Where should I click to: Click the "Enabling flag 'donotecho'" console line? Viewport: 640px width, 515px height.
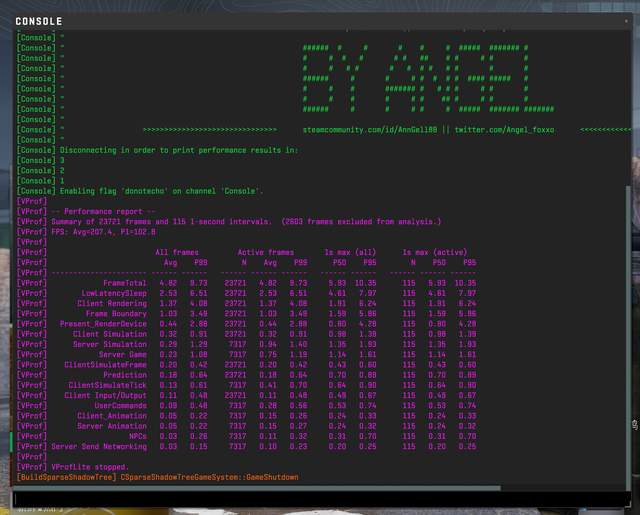coord(162,191)
